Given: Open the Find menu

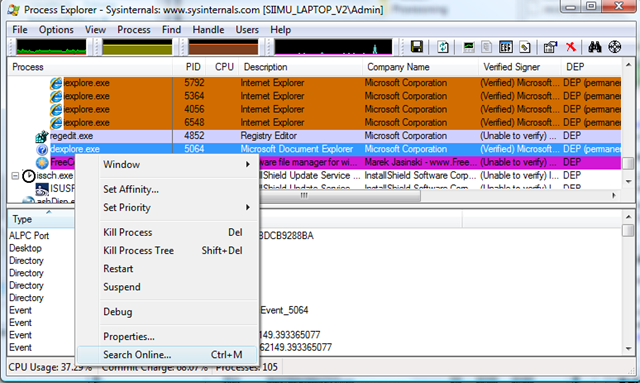Looking at the screenshot, I should pyautogui.click(x=171, y=30).
